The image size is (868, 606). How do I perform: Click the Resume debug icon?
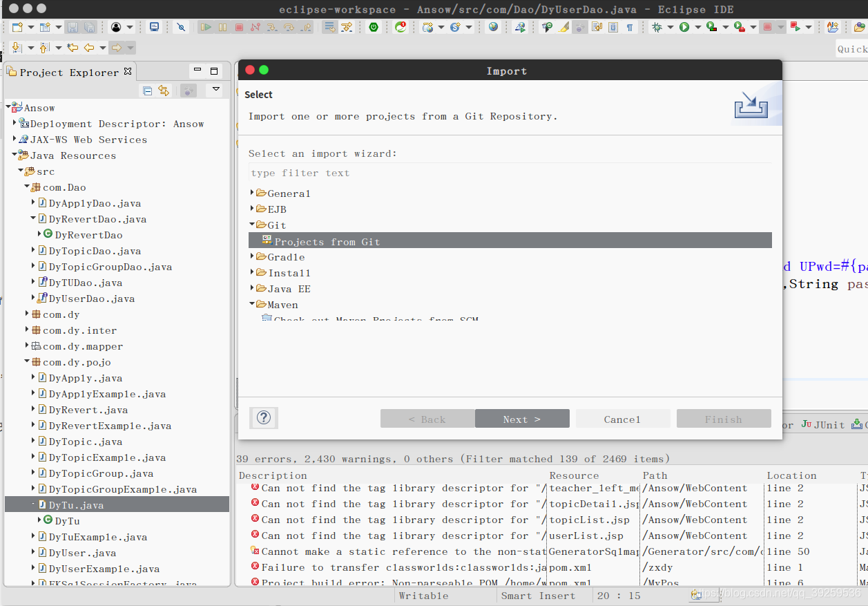click(x=206, y=27)
